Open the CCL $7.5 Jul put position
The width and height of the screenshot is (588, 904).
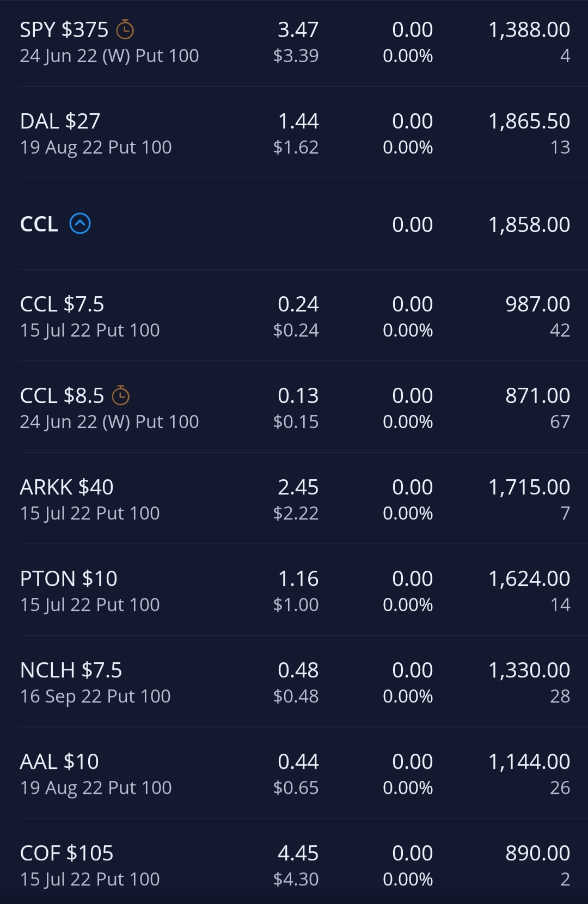[294, 315]
